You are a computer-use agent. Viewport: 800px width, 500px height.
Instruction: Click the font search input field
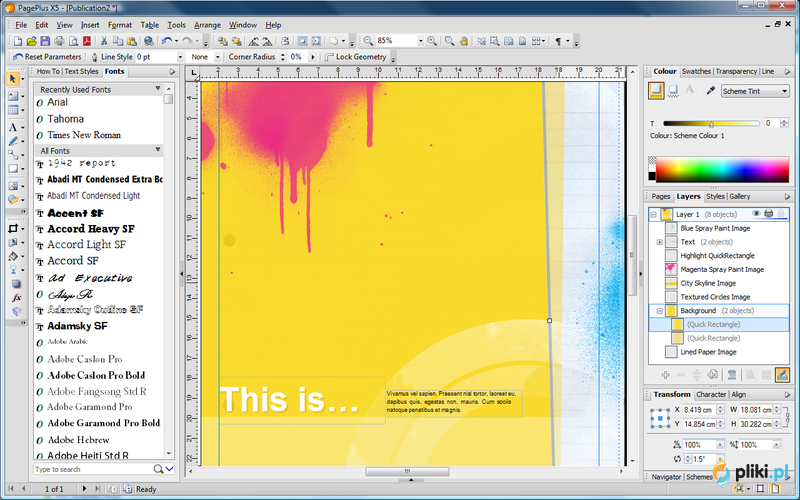[x=93, y=469]
